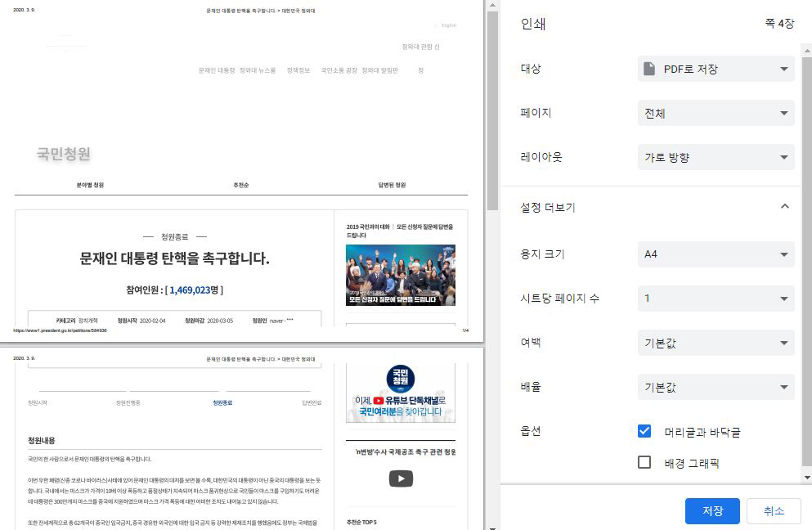Click the 유튜브 단독채널 banner in preview
The height and width of the screenshot is (530, 812).
[x=401, y=406]
